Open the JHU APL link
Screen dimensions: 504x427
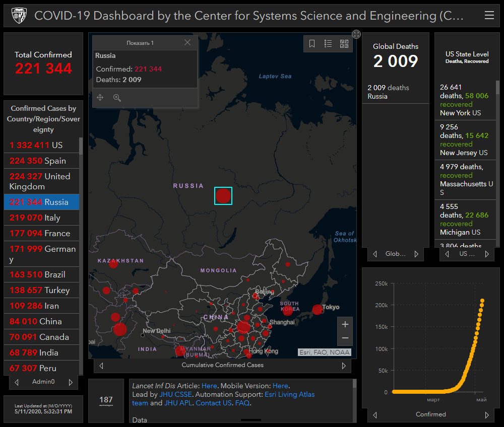pyautogui.click(x=178, y=403)
